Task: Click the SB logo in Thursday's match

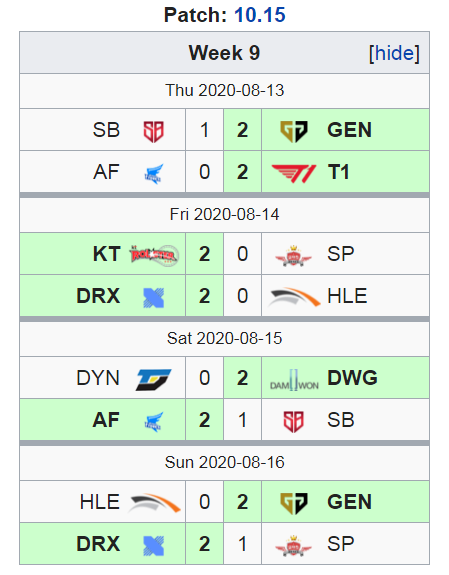Action: point(153,131)
